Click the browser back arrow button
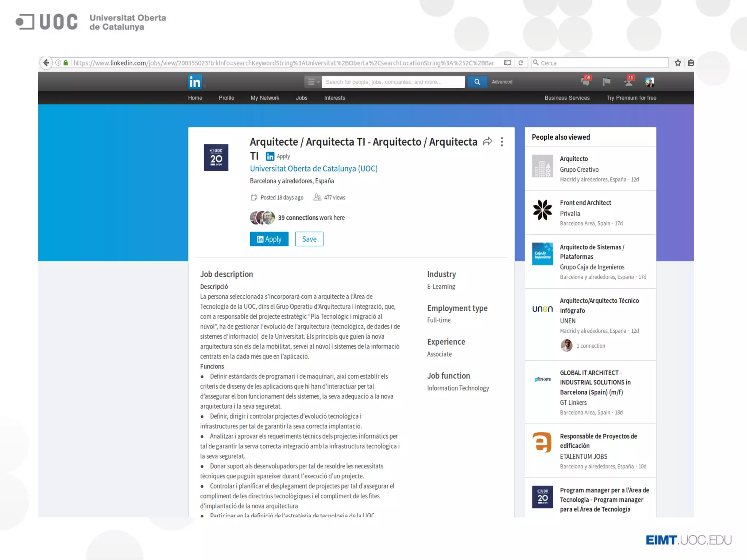 [46, 63]
